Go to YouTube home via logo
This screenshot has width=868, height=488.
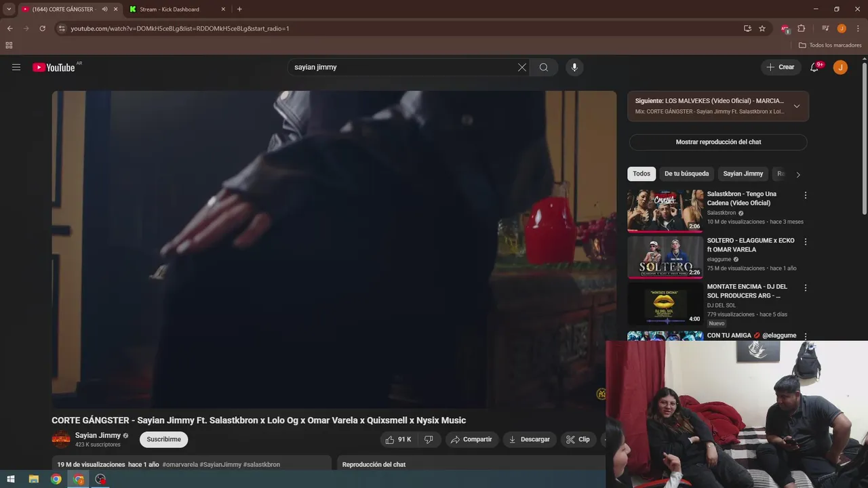54,67
